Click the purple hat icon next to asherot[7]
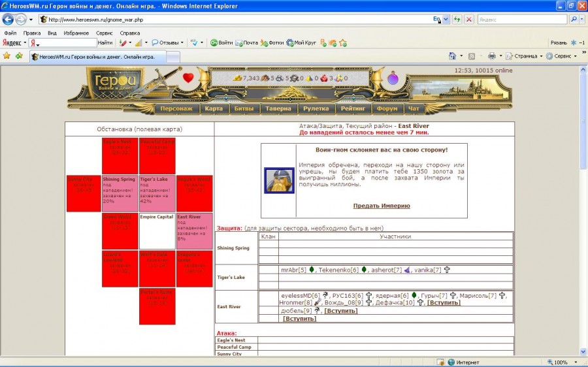The image size is (588, 367). tap(407, 270)
